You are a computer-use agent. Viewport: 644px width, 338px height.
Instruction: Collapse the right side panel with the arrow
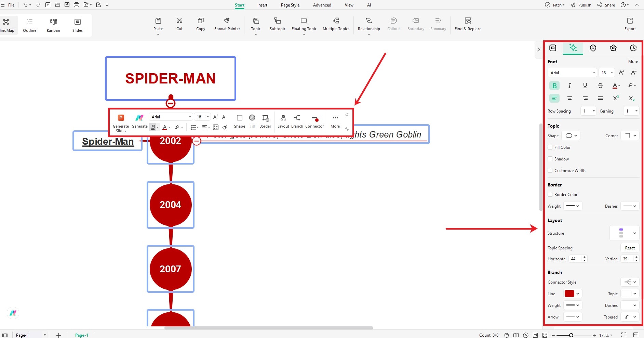539,49
